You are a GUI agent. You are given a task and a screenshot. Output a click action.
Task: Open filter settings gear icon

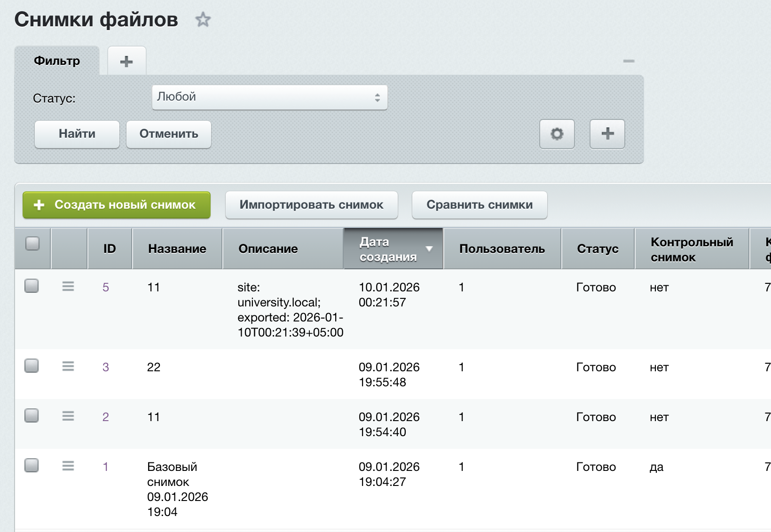click(x=557, y=134)
